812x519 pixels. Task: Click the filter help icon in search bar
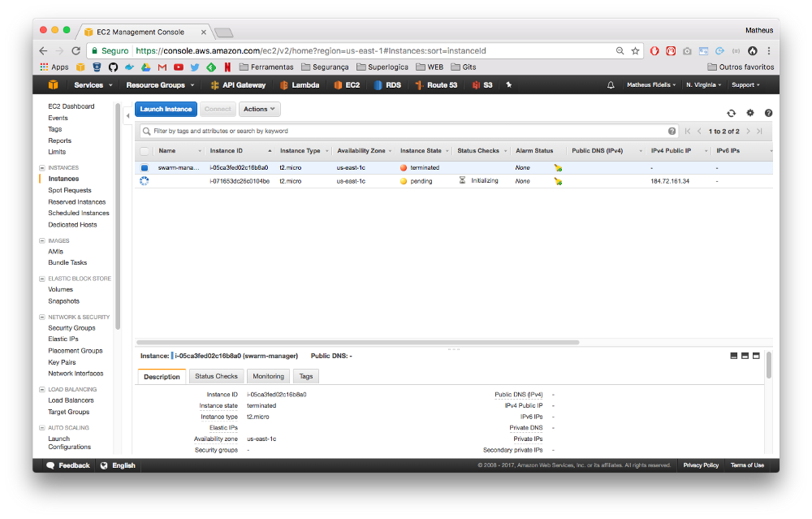[672, 131]
